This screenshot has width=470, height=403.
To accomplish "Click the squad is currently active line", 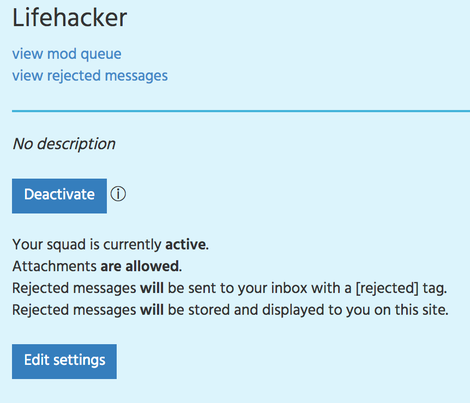I will pos(110,245).
